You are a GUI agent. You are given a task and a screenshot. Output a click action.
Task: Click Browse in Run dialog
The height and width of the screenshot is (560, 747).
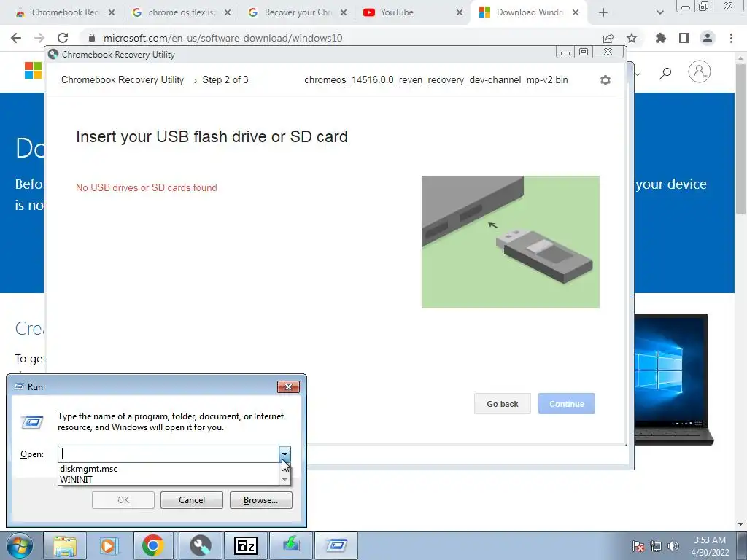(260, 500)
